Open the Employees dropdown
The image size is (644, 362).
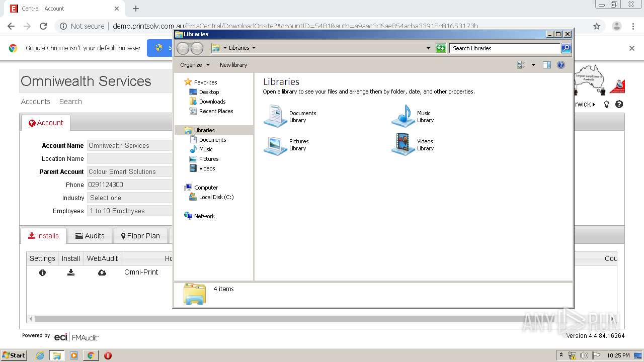click(x=129, y=211)
